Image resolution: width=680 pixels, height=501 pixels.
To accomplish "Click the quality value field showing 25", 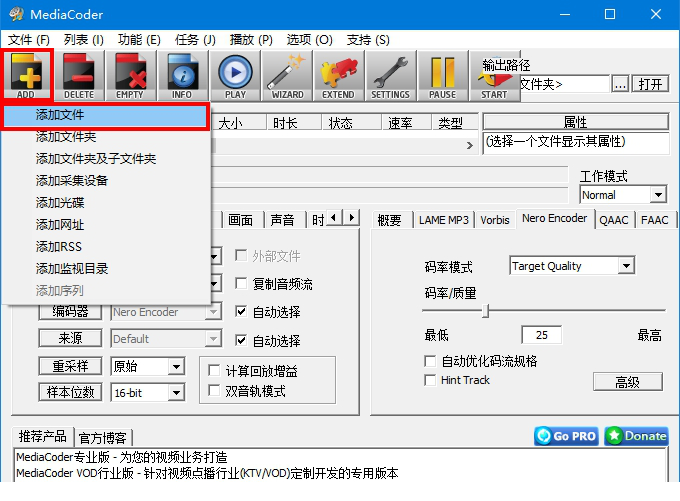I will pos(541,335).
